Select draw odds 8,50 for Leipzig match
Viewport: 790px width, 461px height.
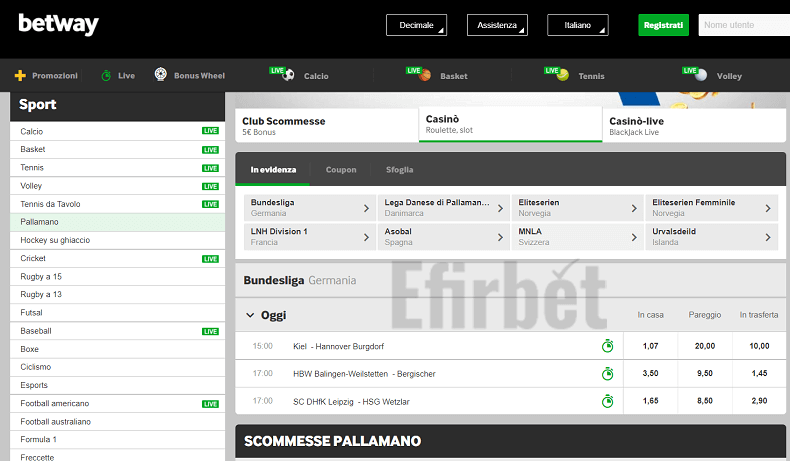705,401
